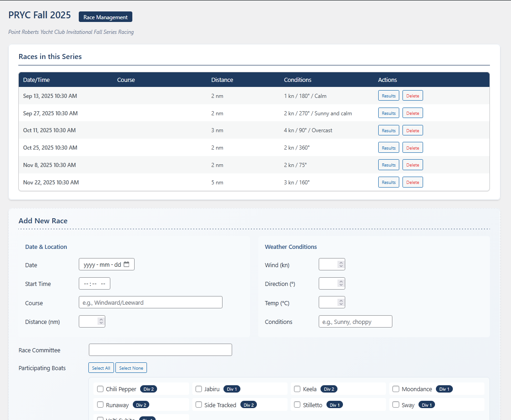Click the Race Management badge
511x420 pixels.
click(x=105, y=17)
